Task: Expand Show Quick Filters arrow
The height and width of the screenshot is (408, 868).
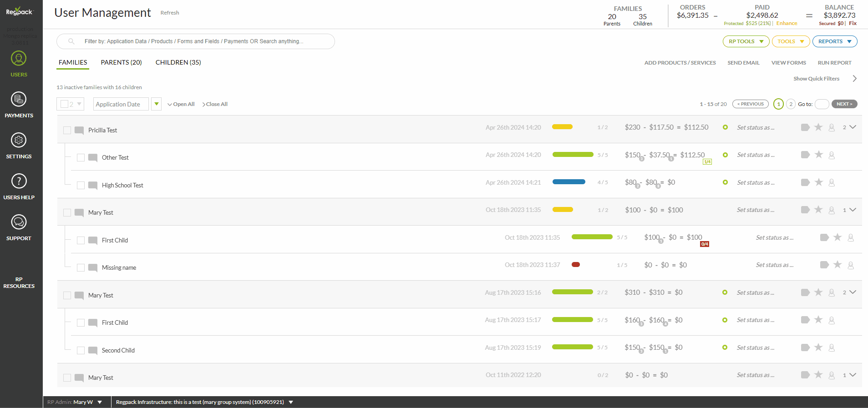Action: pyautogui.click(x=855, y=79)
